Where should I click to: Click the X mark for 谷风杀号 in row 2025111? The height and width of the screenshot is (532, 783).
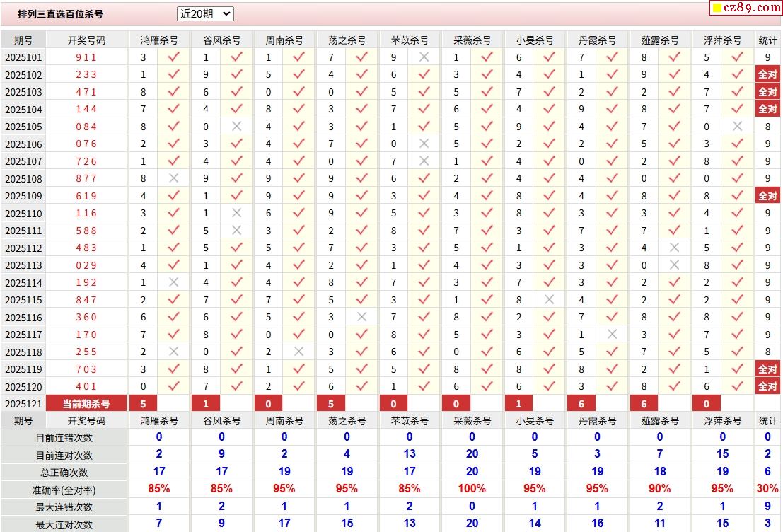(237, 231)
